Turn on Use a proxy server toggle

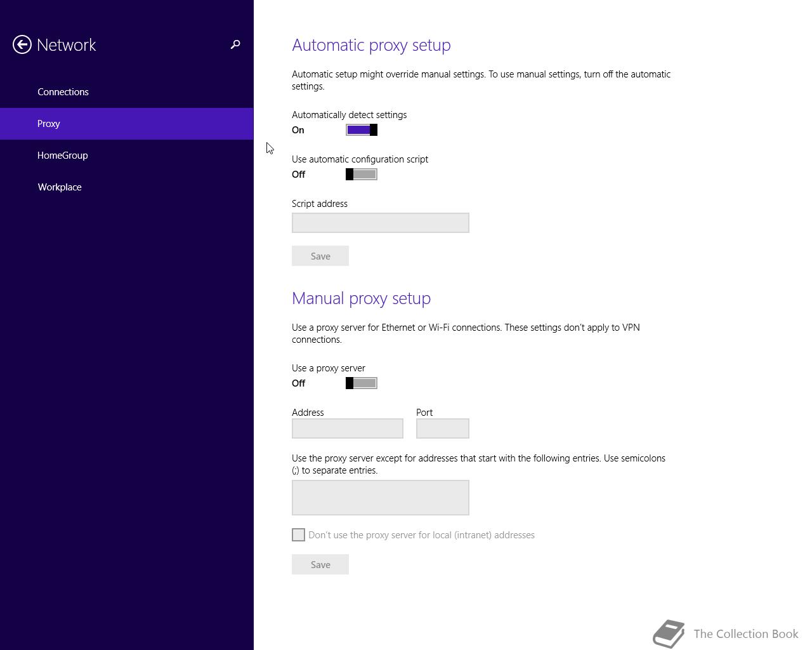tap(362, 383)
